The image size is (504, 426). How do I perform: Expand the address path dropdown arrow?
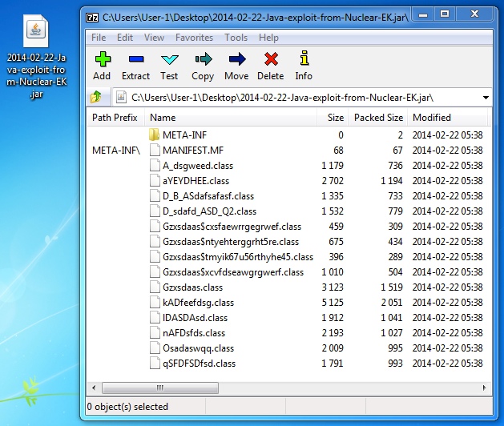coord(486,98)
